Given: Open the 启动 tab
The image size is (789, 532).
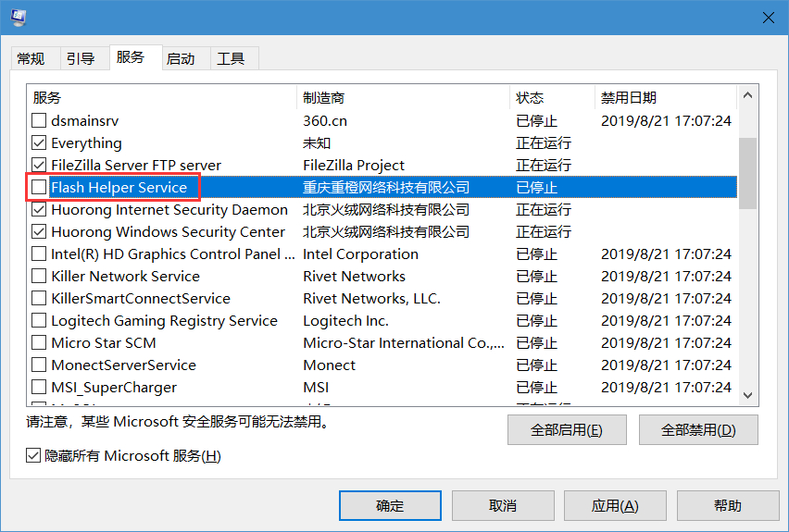Looking at the screenshot, I should [181, 58].
